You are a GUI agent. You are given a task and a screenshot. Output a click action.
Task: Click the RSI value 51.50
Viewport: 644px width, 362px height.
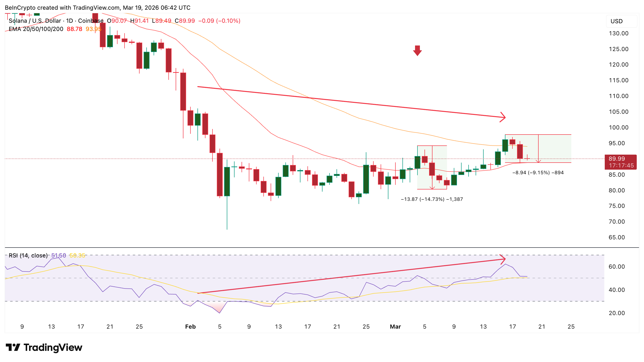(x=58, y=255)
